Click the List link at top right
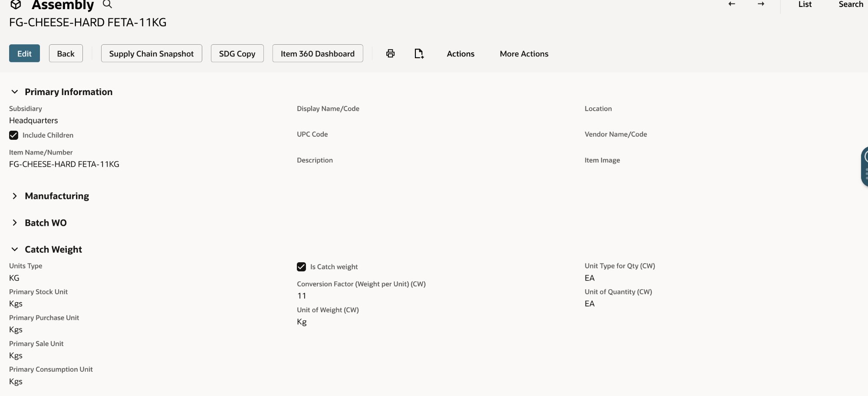Viewport: 868px width, 396px height. (805, 4)
